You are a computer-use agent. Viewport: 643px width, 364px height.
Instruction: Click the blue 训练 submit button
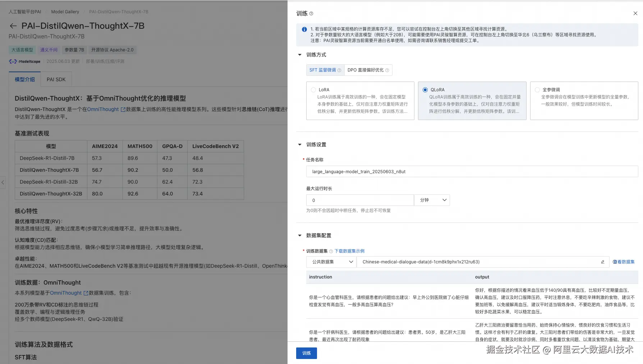pos(307,353)
